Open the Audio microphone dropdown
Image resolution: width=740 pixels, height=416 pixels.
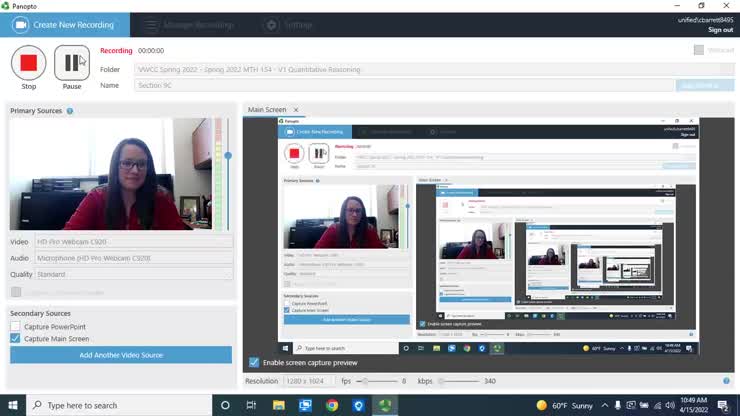[133, 258]
